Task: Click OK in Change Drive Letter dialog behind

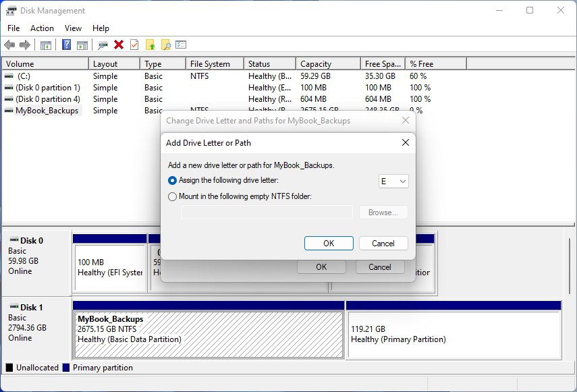Action: point(321,267)
